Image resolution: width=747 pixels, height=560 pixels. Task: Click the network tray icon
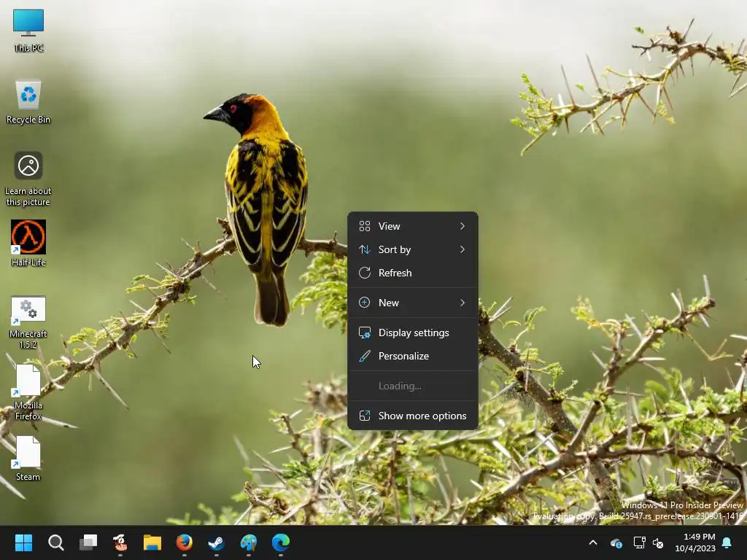[x=639, y=542]
